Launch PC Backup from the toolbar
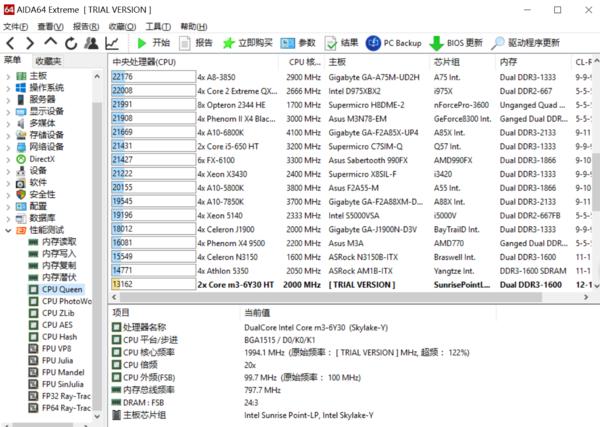 coord(394,43)
